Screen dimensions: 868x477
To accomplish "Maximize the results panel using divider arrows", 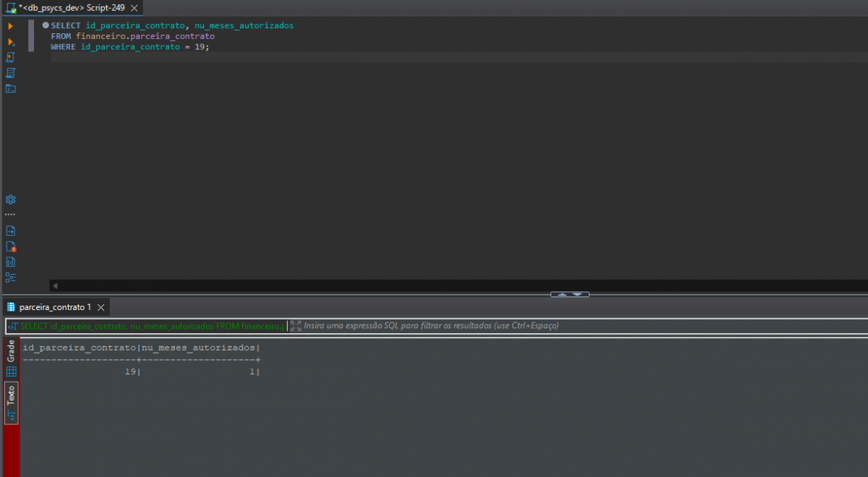I will point(562,294).
